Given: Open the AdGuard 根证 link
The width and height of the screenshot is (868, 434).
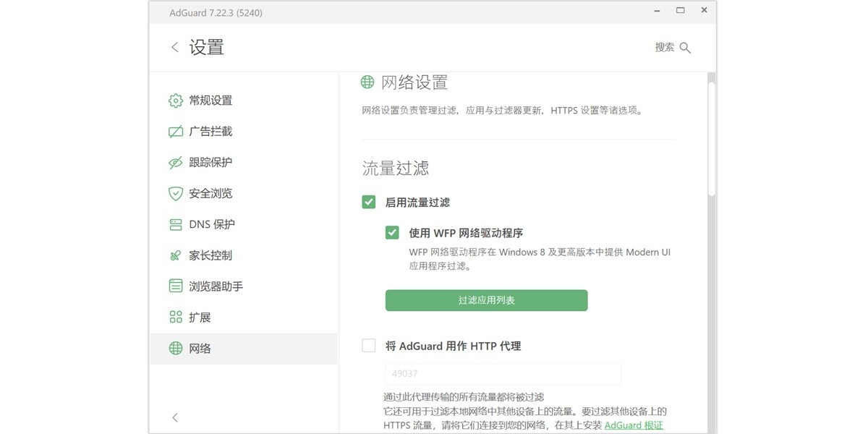Looking at the screenshot, I should tap(634, 425).
